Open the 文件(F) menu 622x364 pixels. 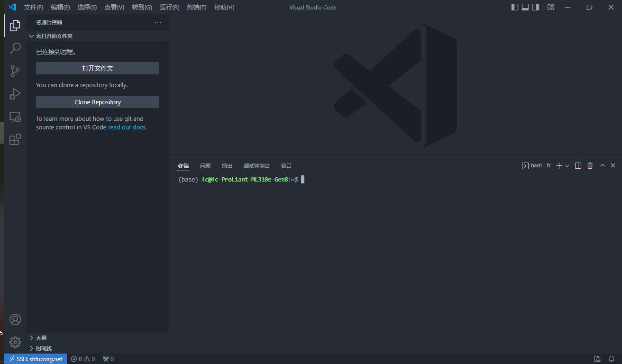pos(33,7)
